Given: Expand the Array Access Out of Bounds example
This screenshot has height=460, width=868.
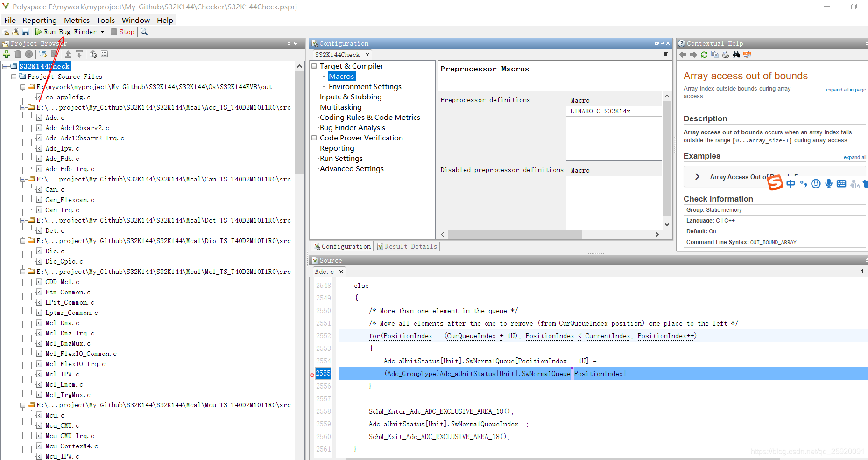Looking at the screenshot, I should [697, 177].
